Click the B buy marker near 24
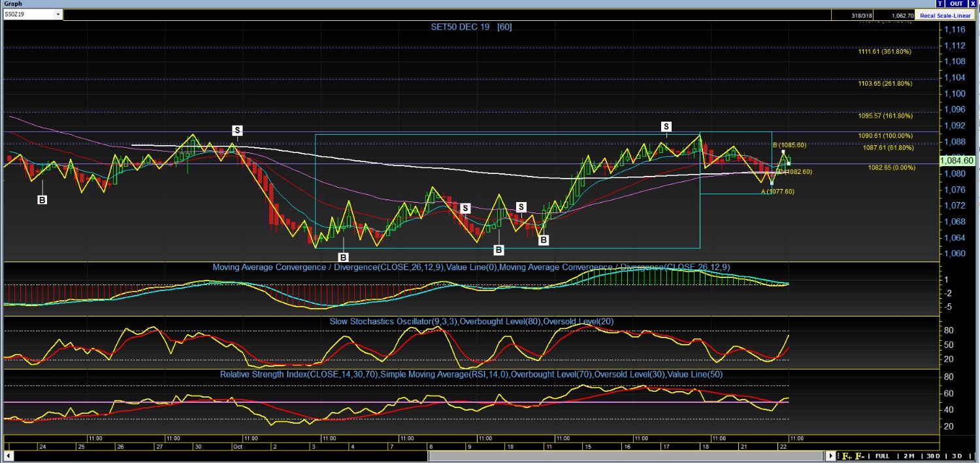980x463 pixels. [x=42, y=199]
